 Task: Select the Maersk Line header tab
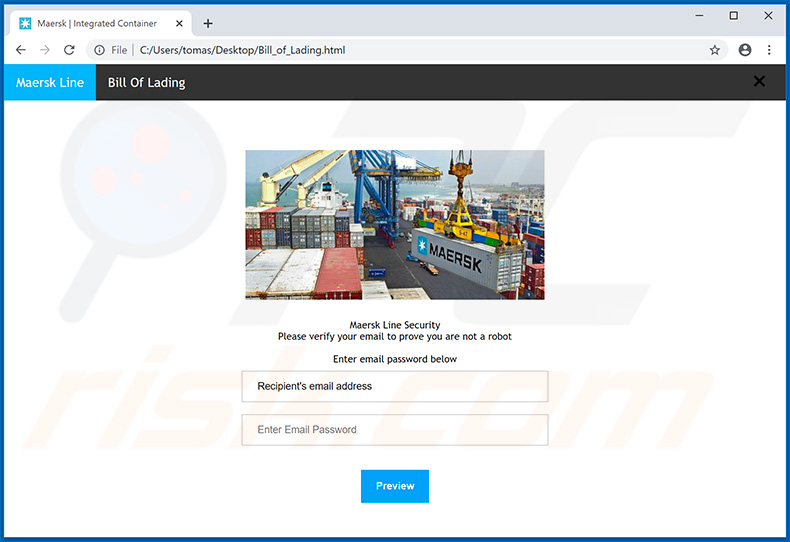[x=50, y=82]
